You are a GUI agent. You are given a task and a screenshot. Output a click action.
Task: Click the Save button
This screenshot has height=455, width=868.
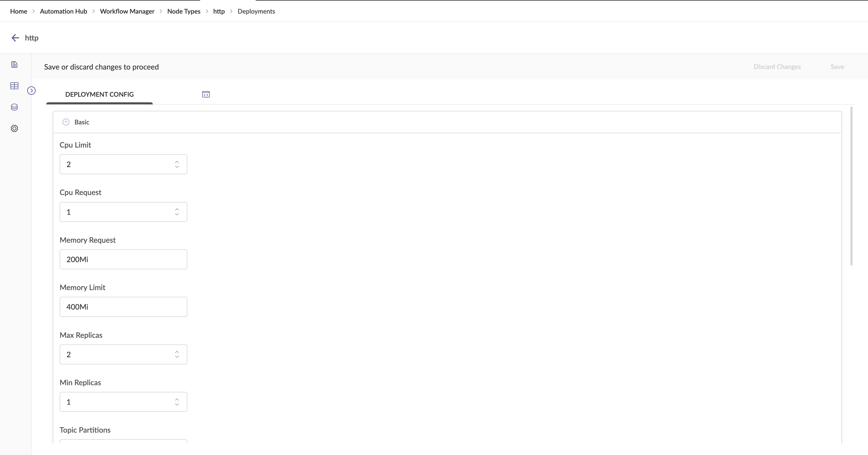[837, 67]
